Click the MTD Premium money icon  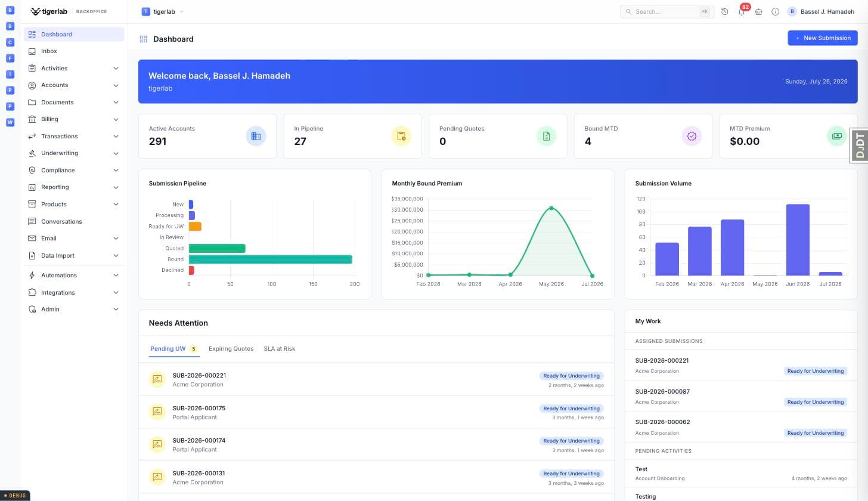(837, 136)
